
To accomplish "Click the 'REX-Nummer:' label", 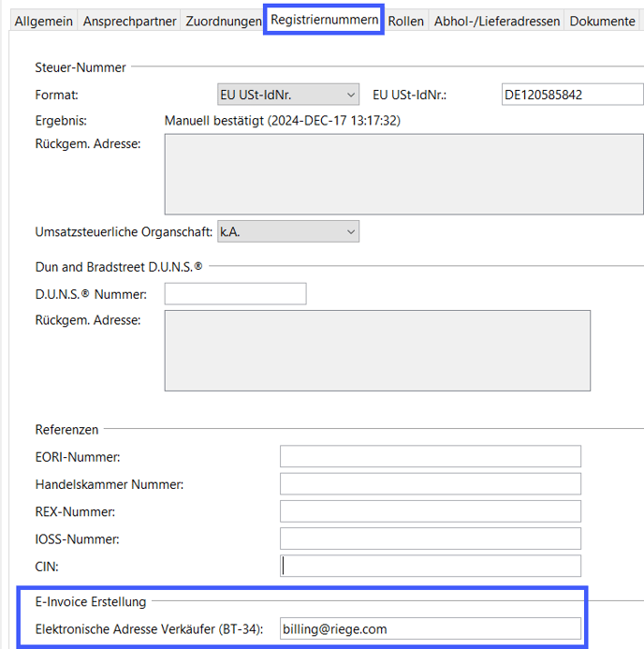I will click(x=75, y=511).
